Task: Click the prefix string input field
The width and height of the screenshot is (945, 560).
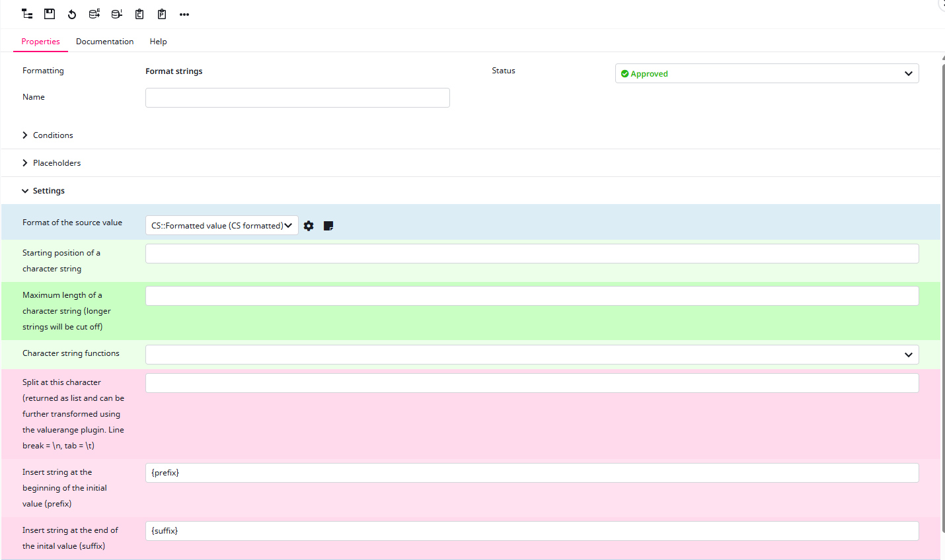Action: click(x=531, y=473)
